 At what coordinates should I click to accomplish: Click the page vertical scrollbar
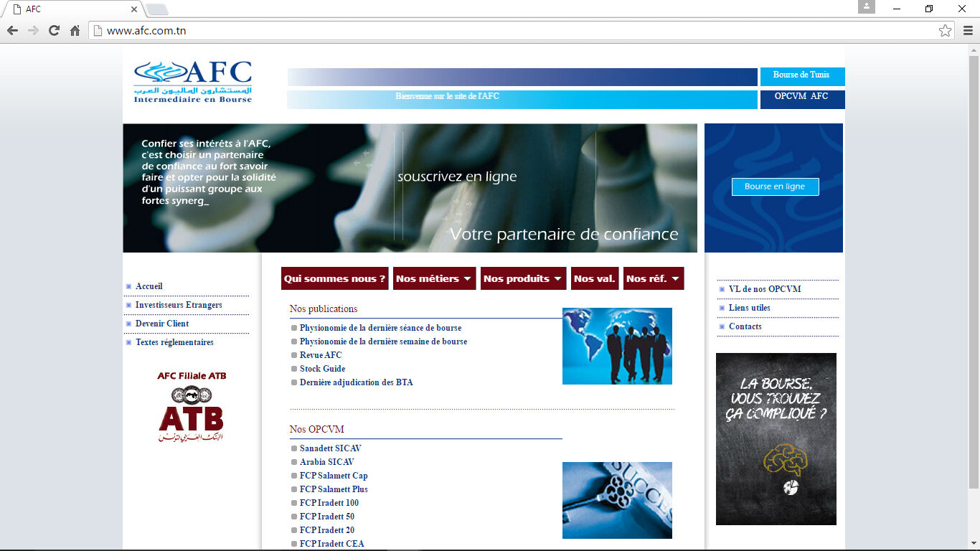pyautogui.click(x=974, y=273)
